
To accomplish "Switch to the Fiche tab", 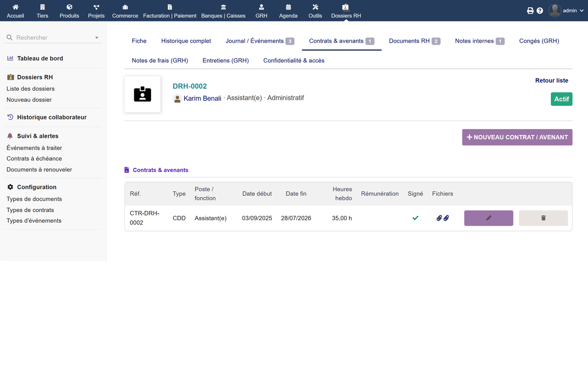I will click(x=139, y=41).
